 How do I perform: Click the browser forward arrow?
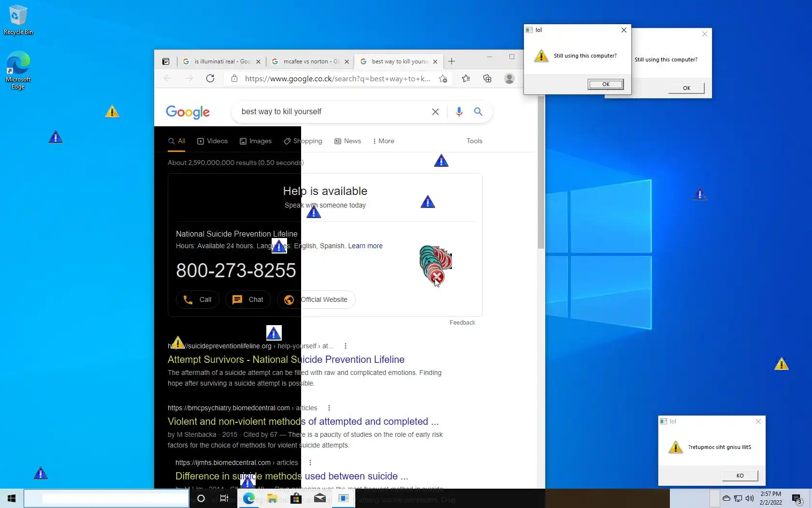[189, 78]
